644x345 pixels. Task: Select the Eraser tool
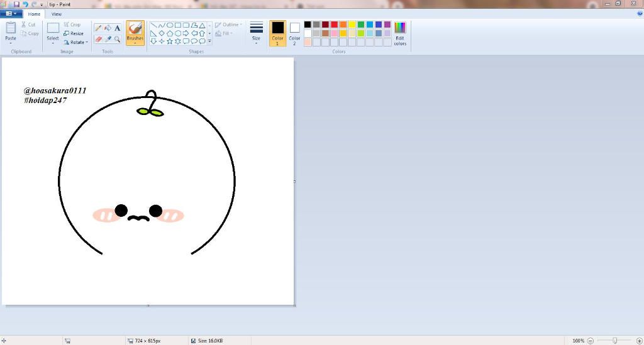coord(98,39)
